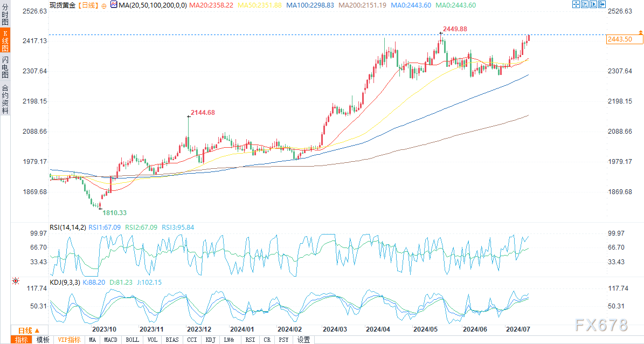Switch to the 指标 bottom tab
The image size is (644, 344).
click(x=22, y=340)
